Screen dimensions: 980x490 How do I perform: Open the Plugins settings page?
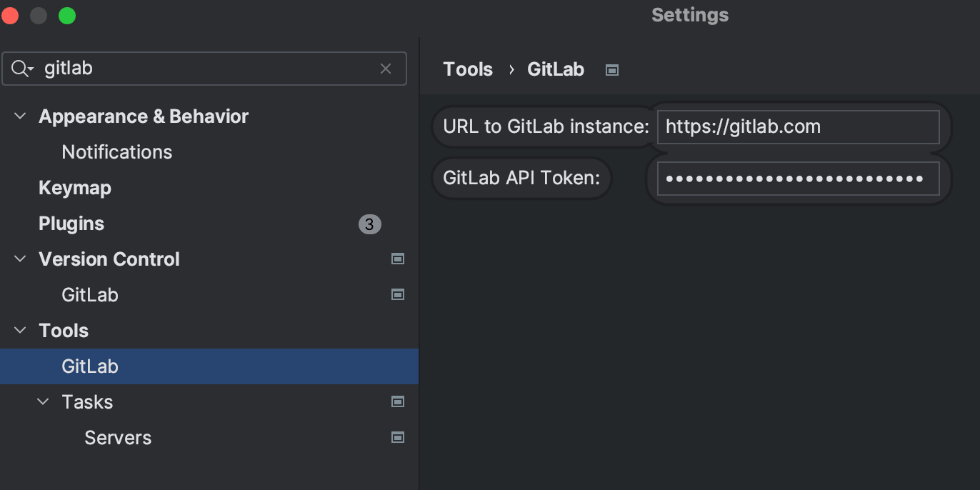pos(71,223)
